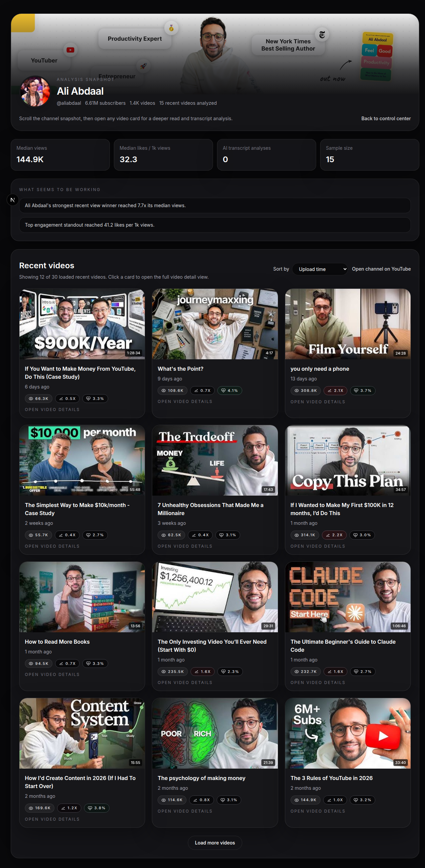Click the 308.8K views eye badge

pos(305,391)
